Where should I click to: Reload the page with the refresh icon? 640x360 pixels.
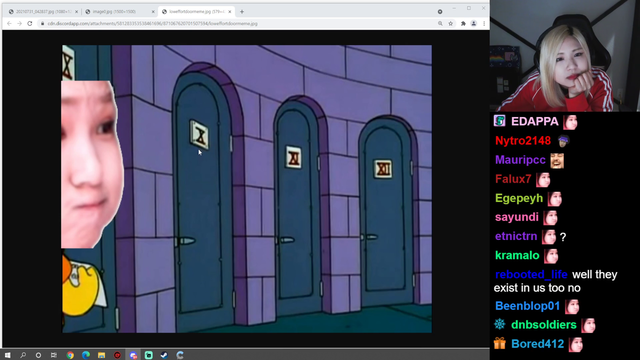point(30,24)
